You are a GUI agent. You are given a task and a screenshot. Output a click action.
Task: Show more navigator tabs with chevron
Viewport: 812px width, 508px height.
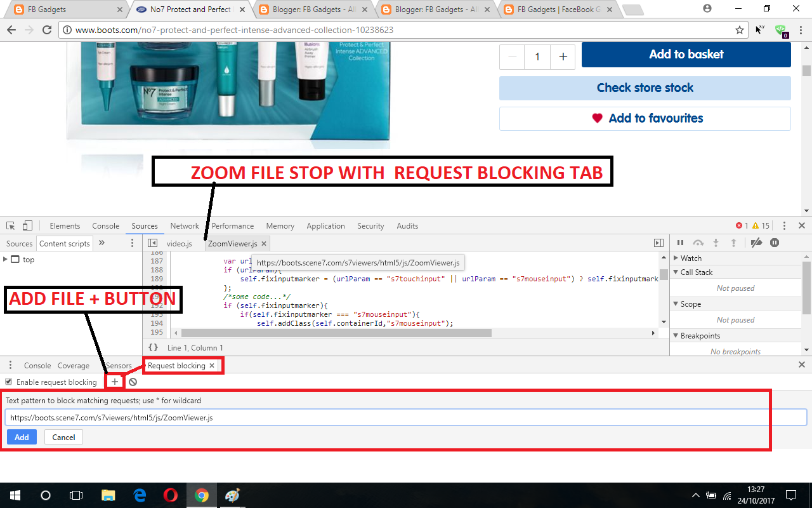[101, 243]
